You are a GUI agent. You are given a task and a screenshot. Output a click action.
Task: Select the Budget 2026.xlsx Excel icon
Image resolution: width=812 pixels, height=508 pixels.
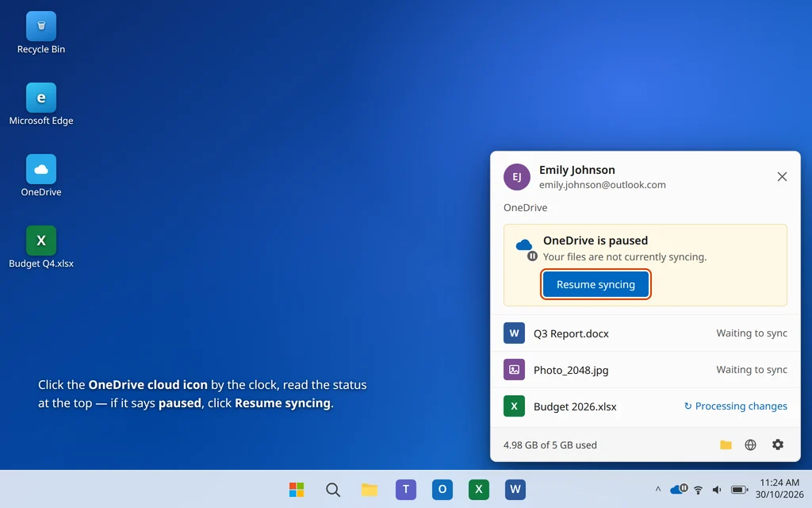[514, 406]
